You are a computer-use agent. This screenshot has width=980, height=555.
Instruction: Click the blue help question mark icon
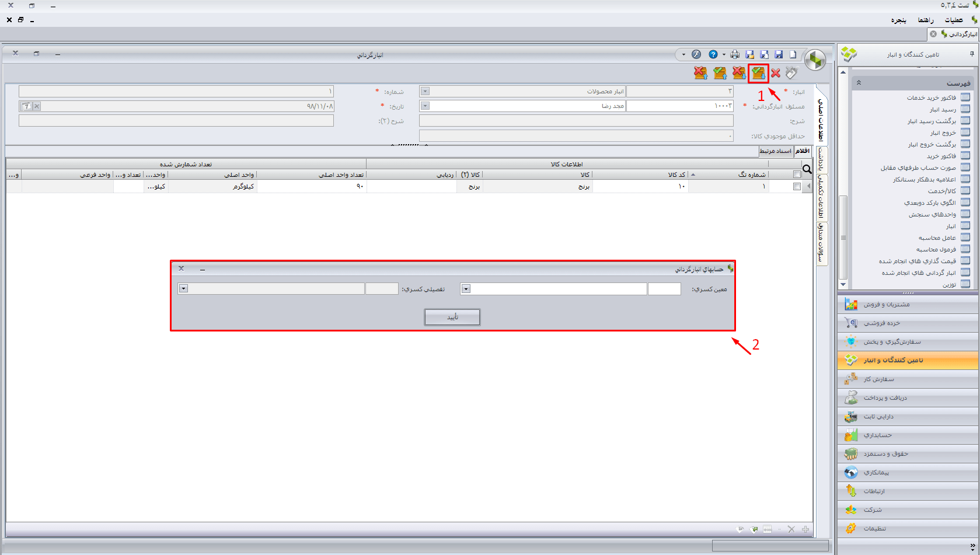pos(713,54)
